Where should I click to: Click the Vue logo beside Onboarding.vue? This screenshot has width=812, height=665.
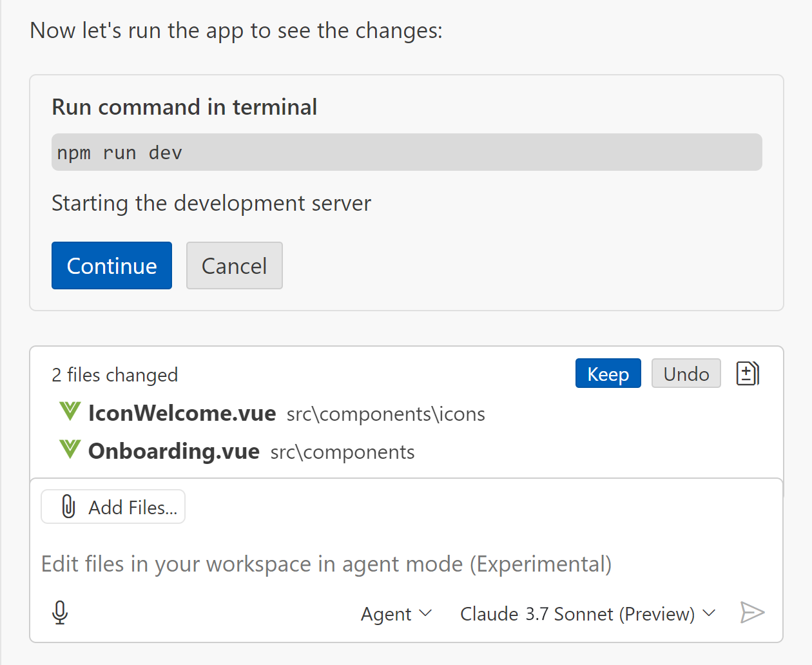coord(70,450)
